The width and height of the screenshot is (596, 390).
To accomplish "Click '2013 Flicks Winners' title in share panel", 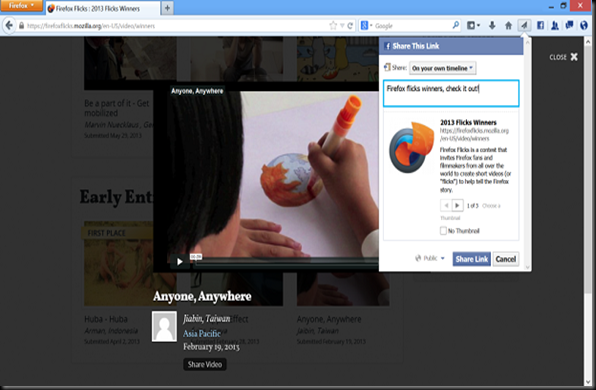I will (468, 122).
